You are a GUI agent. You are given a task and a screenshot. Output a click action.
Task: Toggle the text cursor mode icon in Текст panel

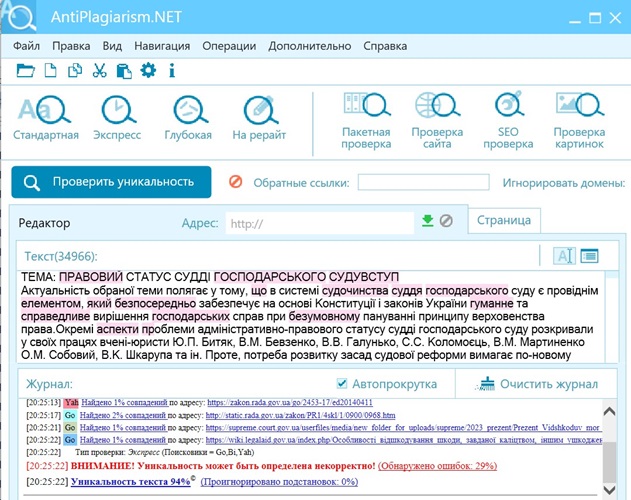[x=564, y=256]
